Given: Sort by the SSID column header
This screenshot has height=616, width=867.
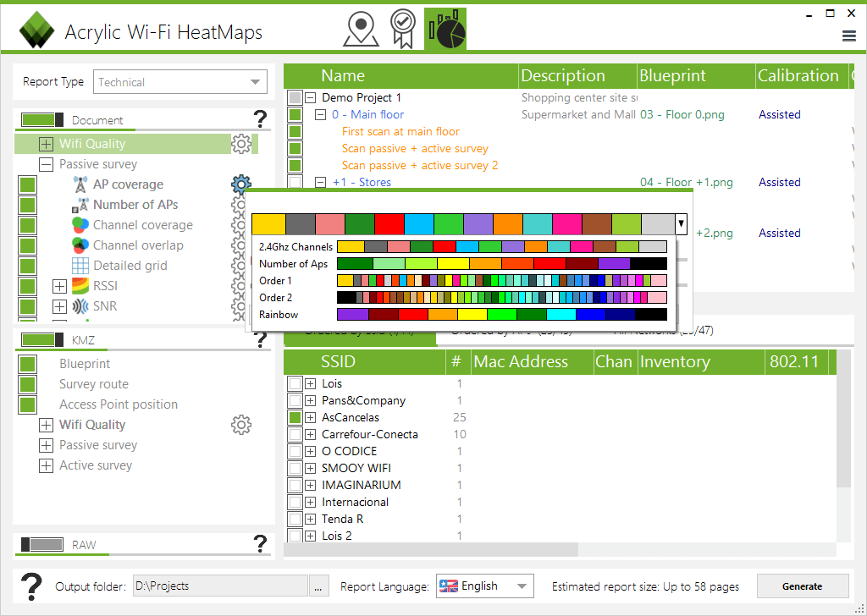Looking at the screenshot, I should click(365, 362).
